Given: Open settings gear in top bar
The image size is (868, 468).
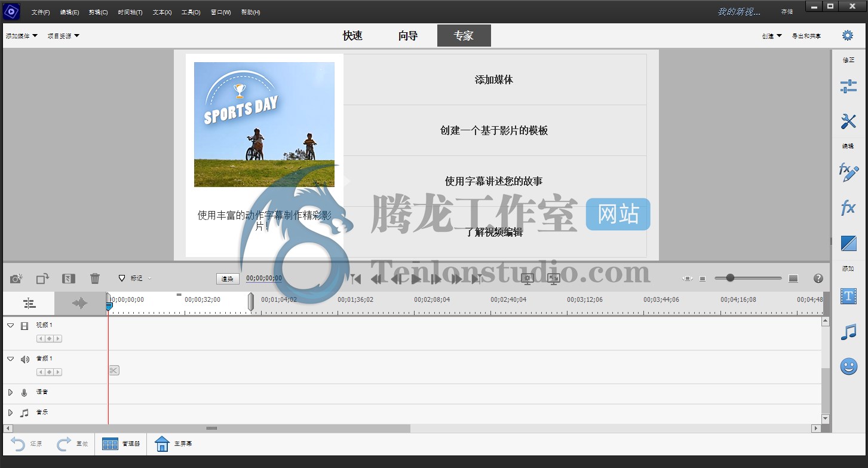Looking at the screenshot, I should tap(847, 35).
